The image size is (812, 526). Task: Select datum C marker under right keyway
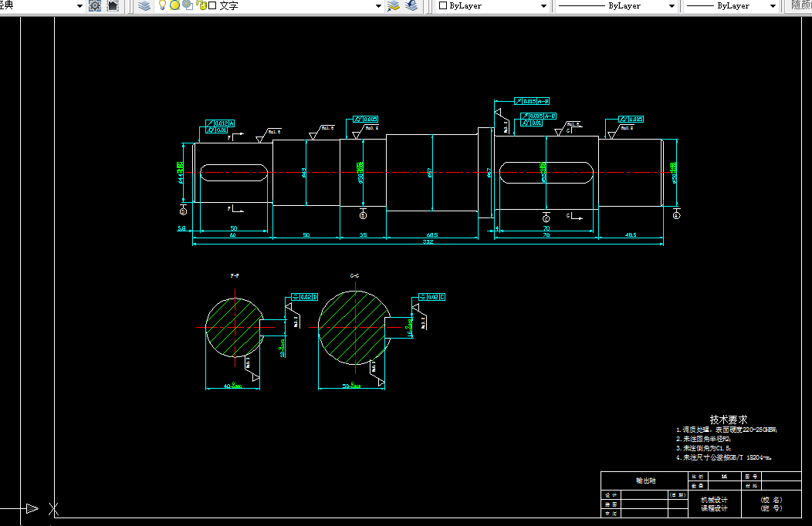(546, 217)
